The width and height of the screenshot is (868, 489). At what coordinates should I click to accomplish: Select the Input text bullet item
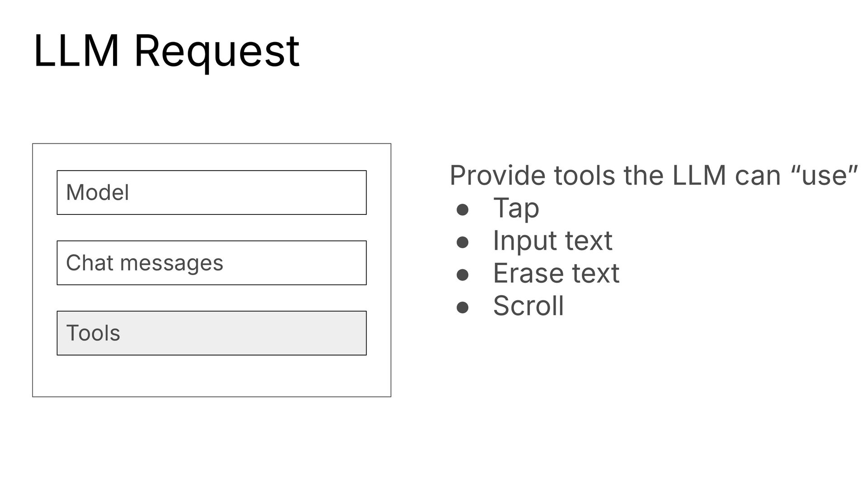point(552,241)
